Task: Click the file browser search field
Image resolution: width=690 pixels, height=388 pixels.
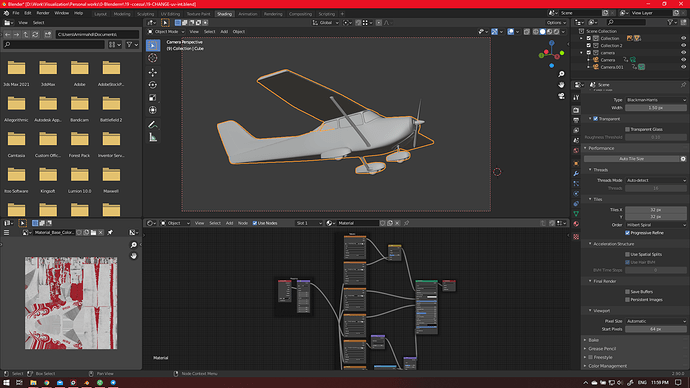Action: 54,44
